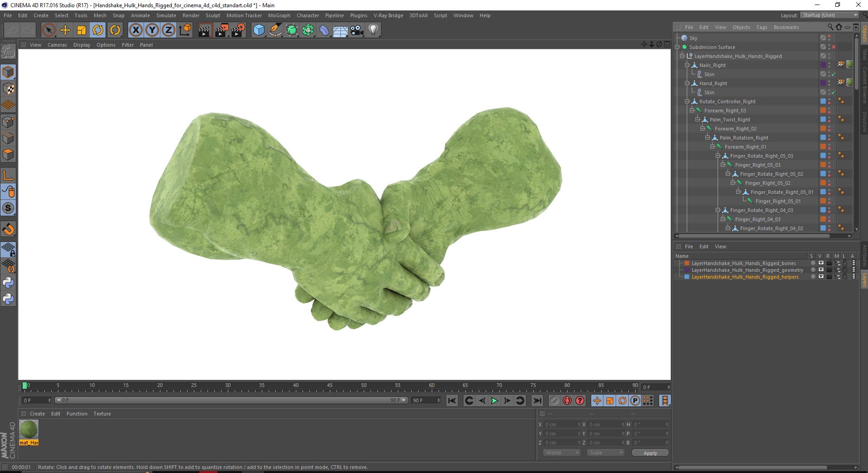The width and height of the screenshot is (868, 473).
Task: Toggle Y axis lock
Action: pyautogui.click(x=152, y=30)
